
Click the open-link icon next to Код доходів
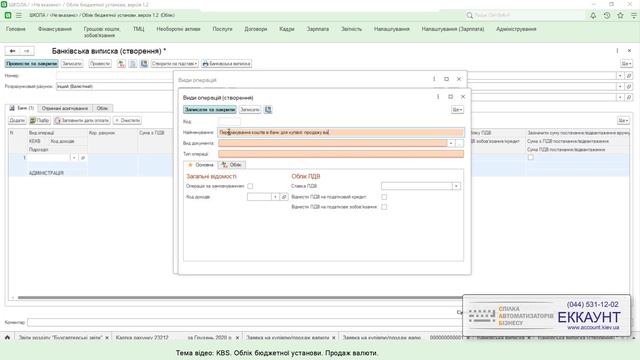tap(284, 197)
